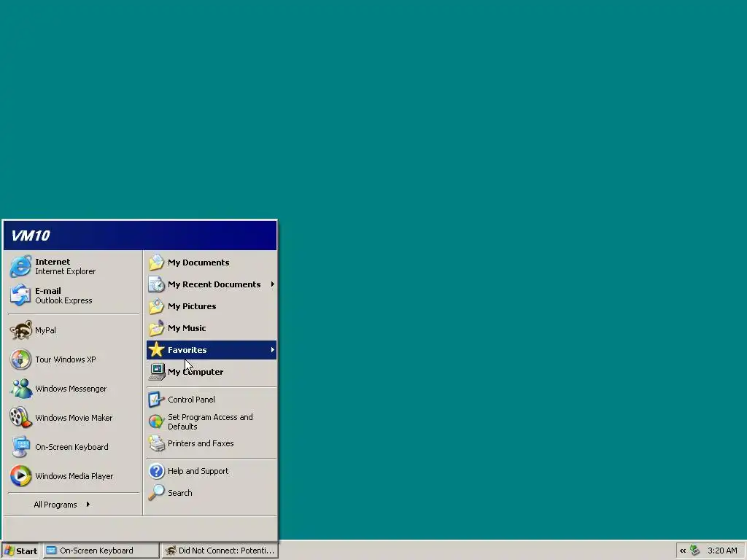Click the My Pictures label
Image resolution: width=747 pixels, height=560 pixels.
point(192,306)
